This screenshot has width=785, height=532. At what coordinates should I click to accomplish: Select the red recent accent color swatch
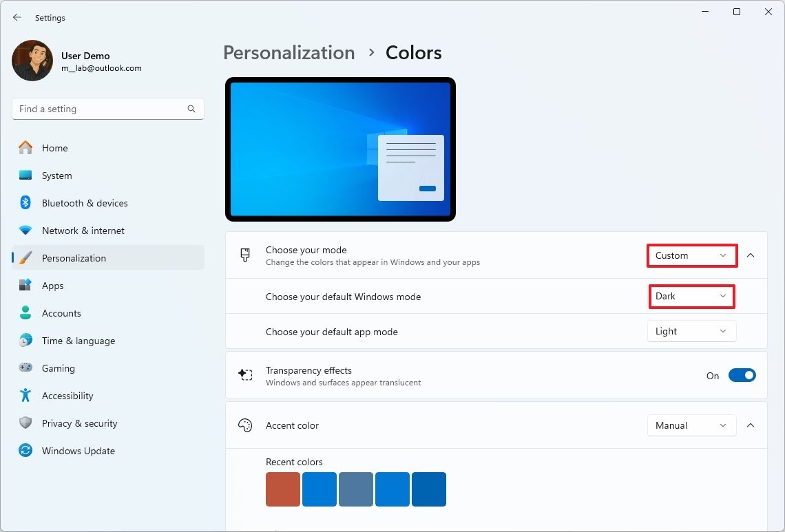pos(282,489)
